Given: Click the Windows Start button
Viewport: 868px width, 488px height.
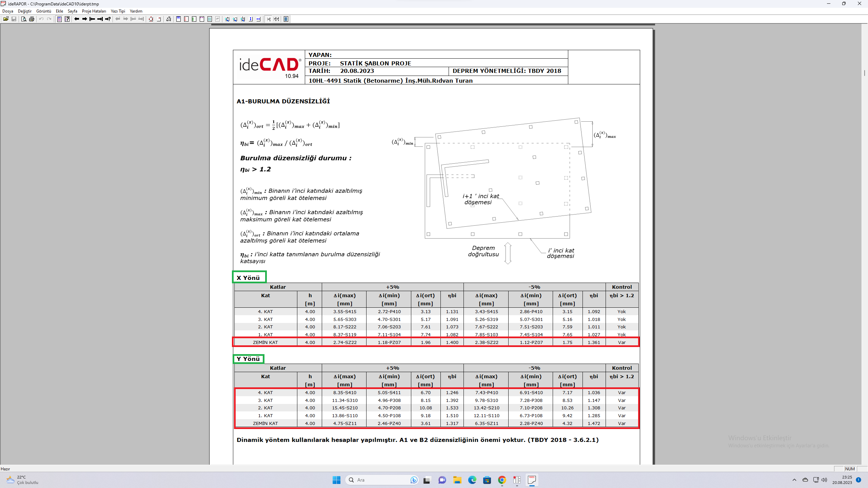Looking at the screenshot, I should (x=336, y=480).
